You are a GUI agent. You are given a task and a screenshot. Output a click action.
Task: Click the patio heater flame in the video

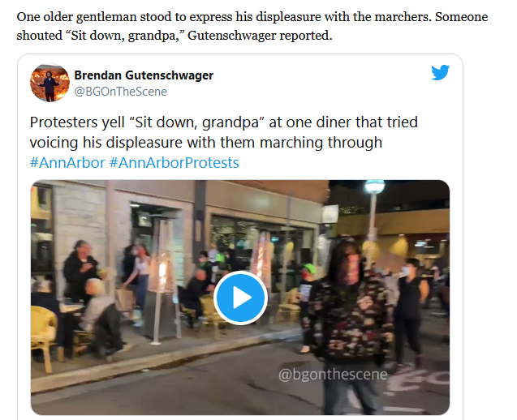[x=162, y=274]
